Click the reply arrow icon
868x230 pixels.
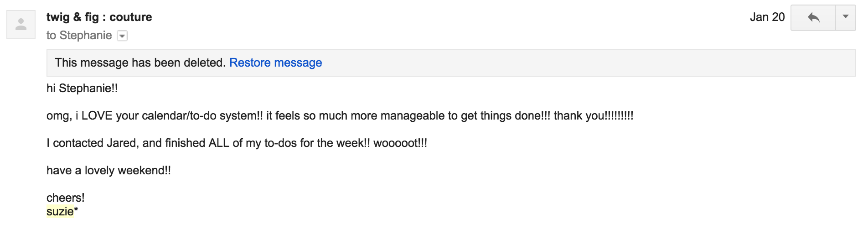(x=813, y=18)
